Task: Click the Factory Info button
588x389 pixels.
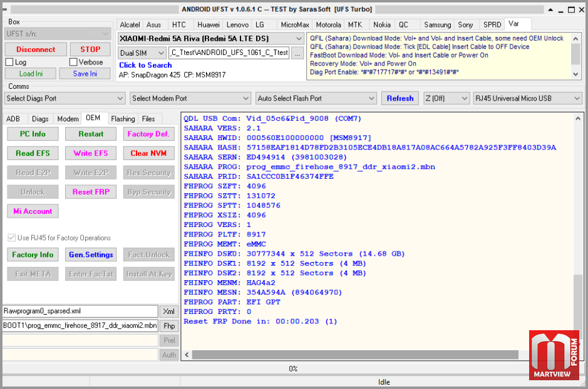Action: (33, 255)
